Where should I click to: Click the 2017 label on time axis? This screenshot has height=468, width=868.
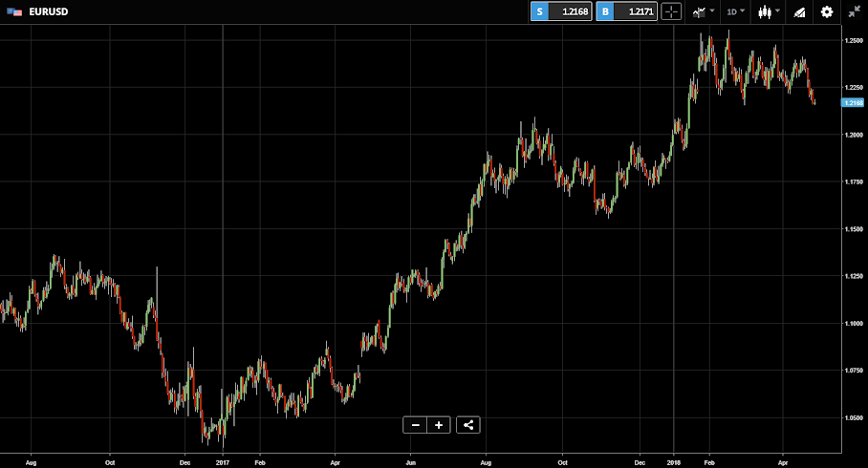(223, 462)
